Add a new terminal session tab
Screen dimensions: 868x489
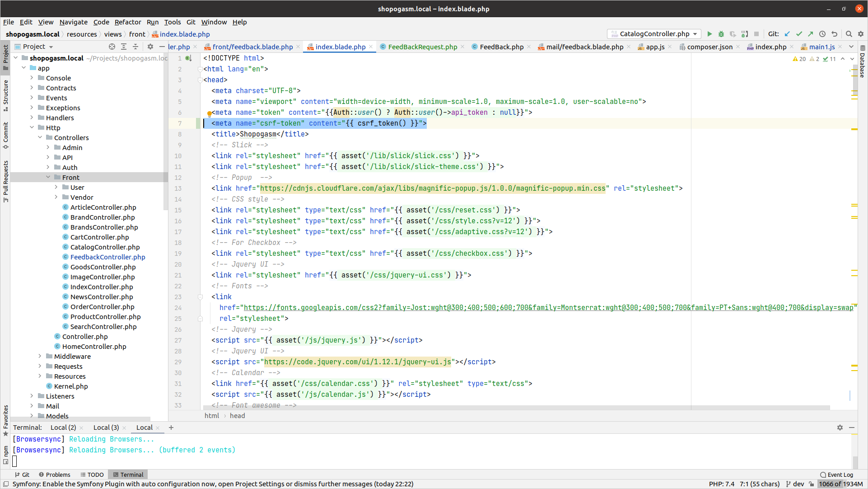(x=171, y=428)
